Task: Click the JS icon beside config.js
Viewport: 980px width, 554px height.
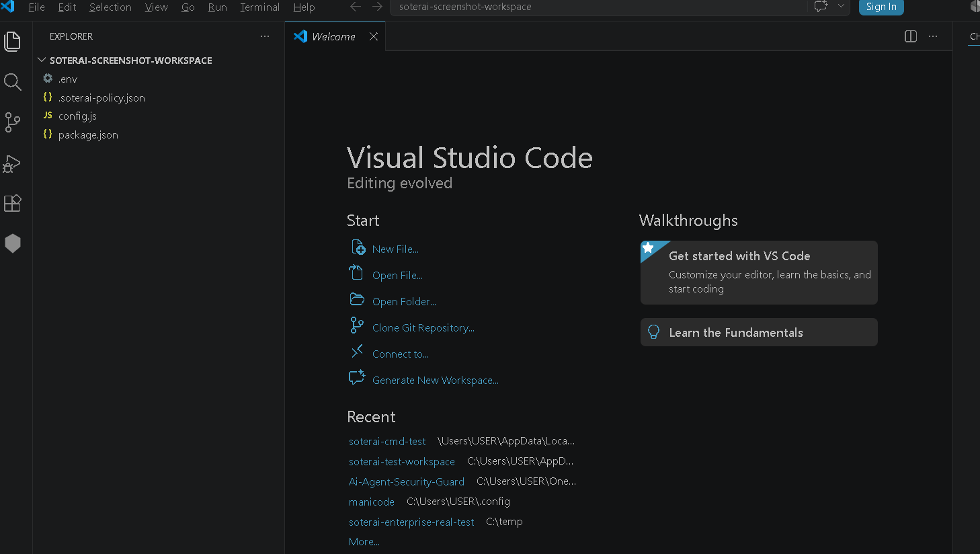Action: 48,116
